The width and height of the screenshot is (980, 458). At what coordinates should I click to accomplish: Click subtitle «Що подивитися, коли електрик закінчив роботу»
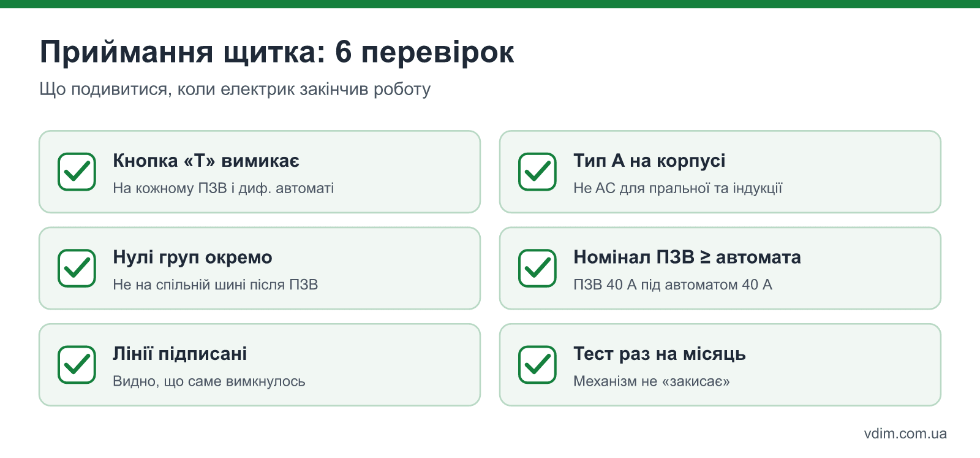pos(235,90)
